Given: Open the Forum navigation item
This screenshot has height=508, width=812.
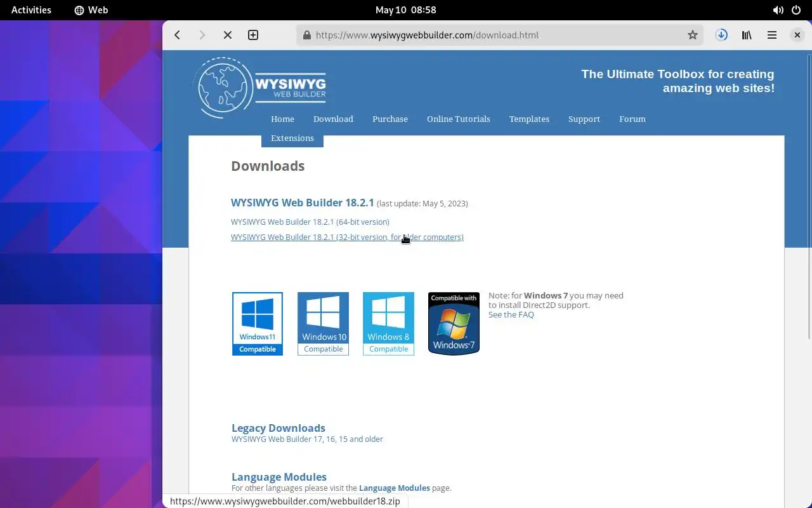Looking at the screenshot, I should 632,119.
